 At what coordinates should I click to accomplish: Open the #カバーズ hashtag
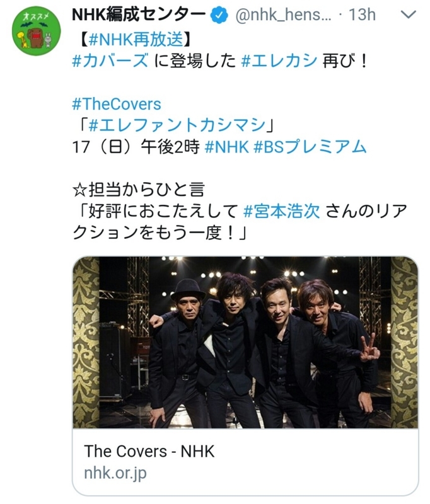point(110,60)
